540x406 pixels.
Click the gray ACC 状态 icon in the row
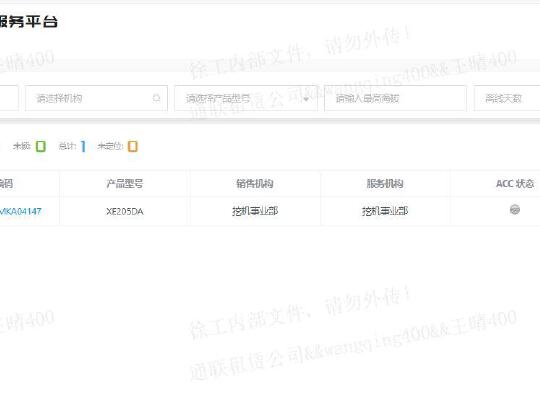click(515, 209)
